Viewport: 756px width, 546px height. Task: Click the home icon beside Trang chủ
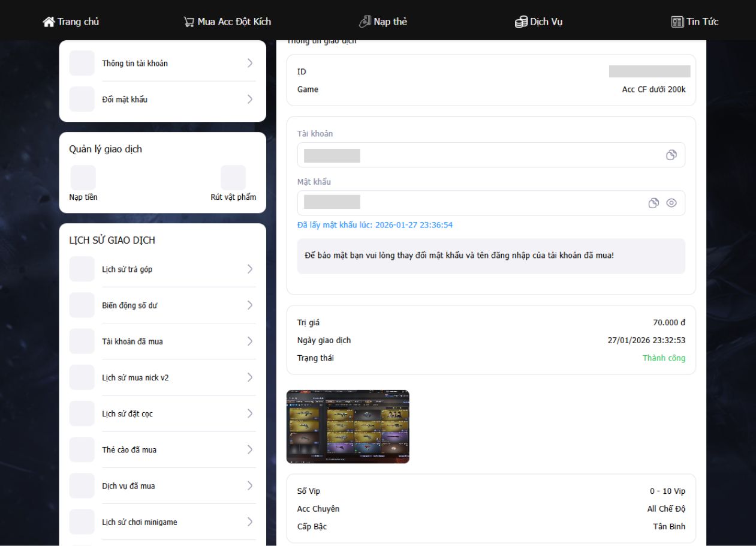tap(49, 22)
